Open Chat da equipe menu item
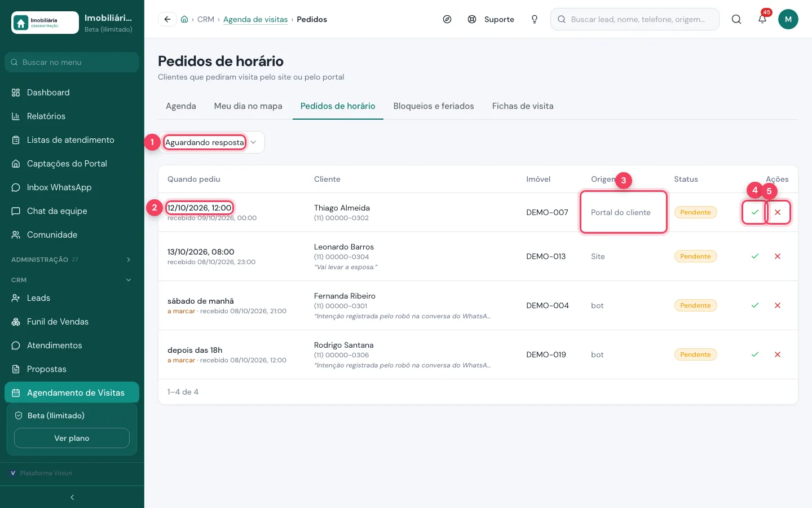Image resolution: width=812 pixels, height=508 pixels. (x=72, y=211)
